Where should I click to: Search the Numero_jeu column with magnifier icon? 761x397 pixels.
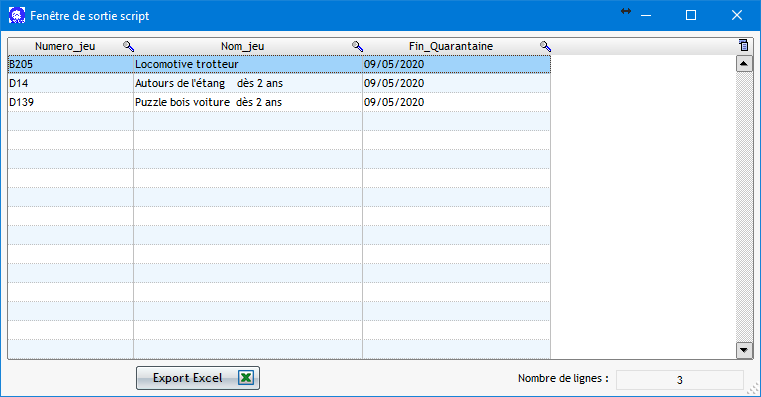[x=129, y=46]
